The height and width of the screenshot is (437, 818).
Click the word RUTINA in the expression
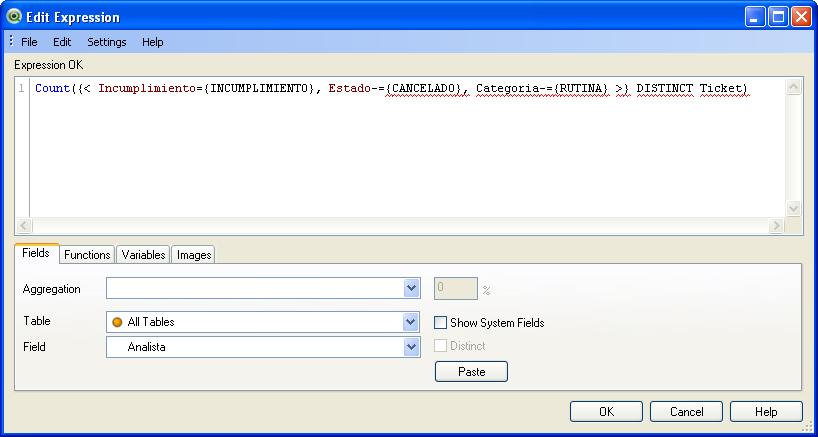pyautogui.click(x=581, y=88)
